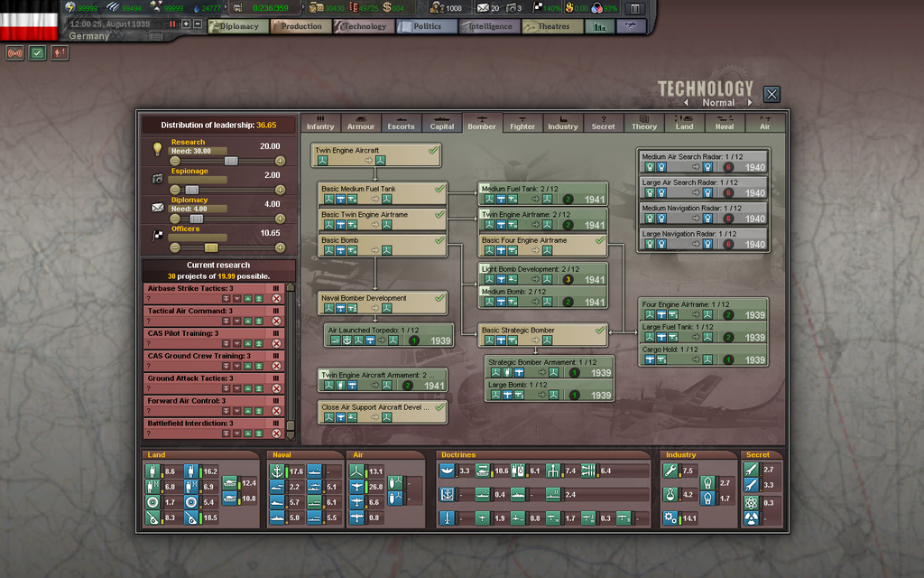The width and height of the screenshot is (924, 578).
Task: Cancel Airbase Strike Tactics research
Action: tap(276, 298)
